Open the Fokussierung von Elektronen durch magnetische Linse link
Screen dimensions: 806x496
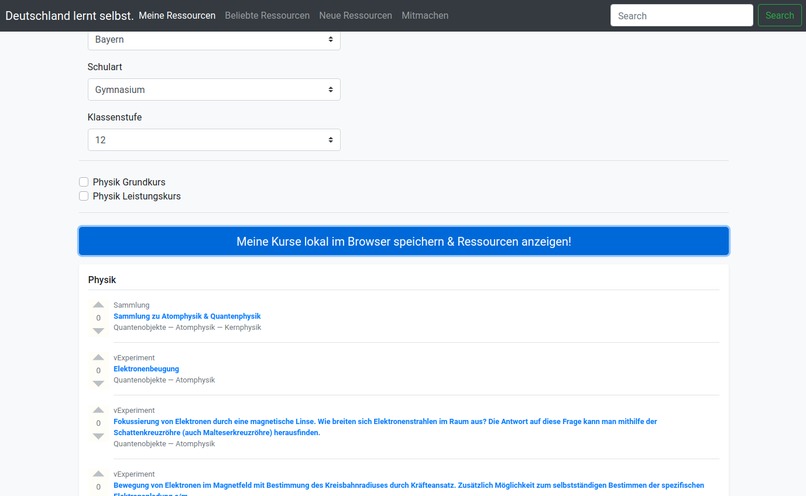pyautogui.click(x=385, y=427)
